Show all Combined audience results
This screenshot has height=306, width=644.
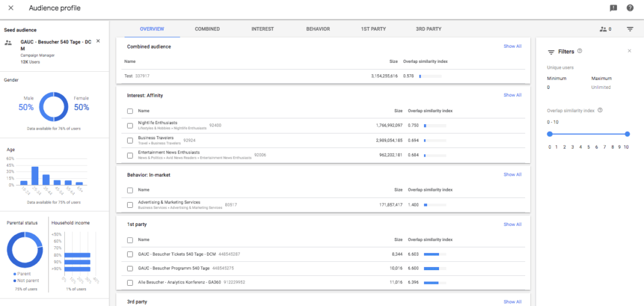(x=512, y=47)
